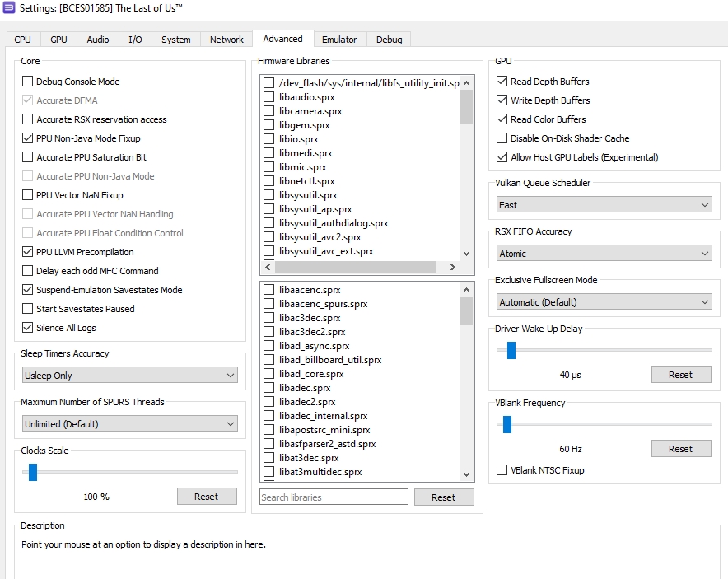Check libio.sprx library

268,139
